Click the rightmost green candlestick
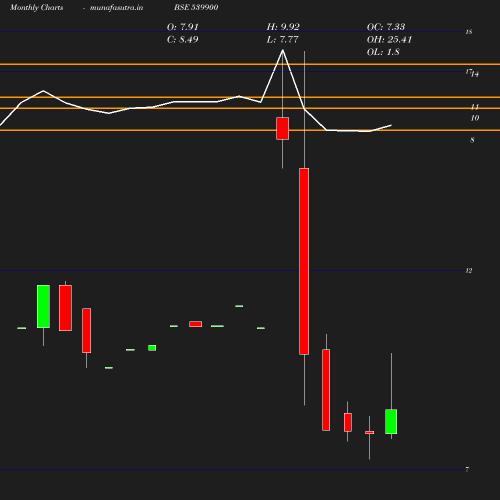Screen dimensions: 500x500 (391, 421)
